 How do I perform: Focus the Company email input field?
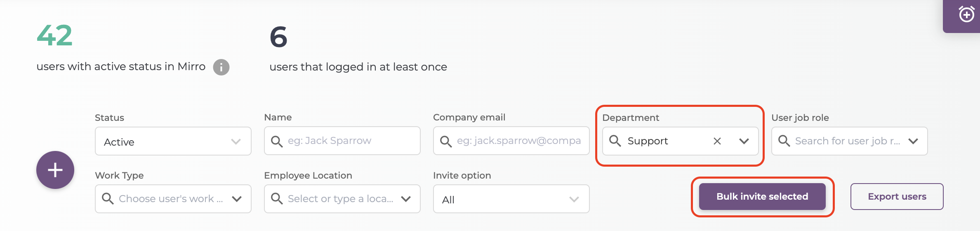(x=511, y=141)
